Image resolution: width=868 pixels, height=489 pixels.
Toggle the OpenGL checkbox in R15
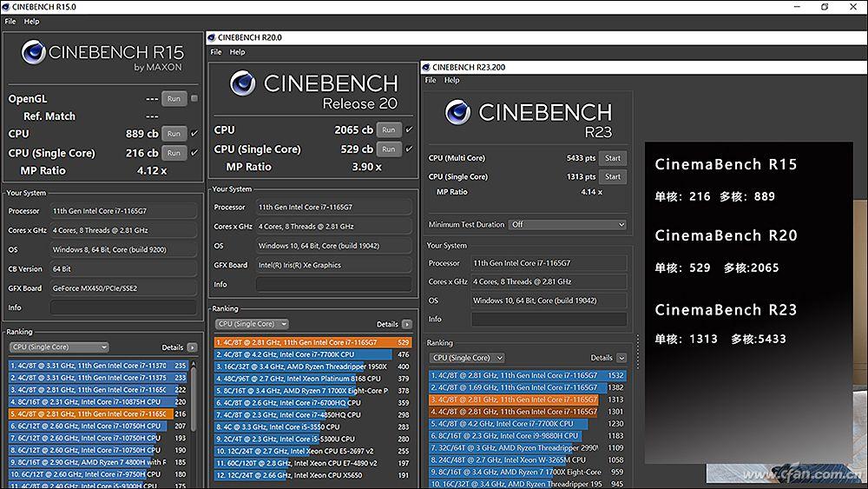(x=194, y=98)
